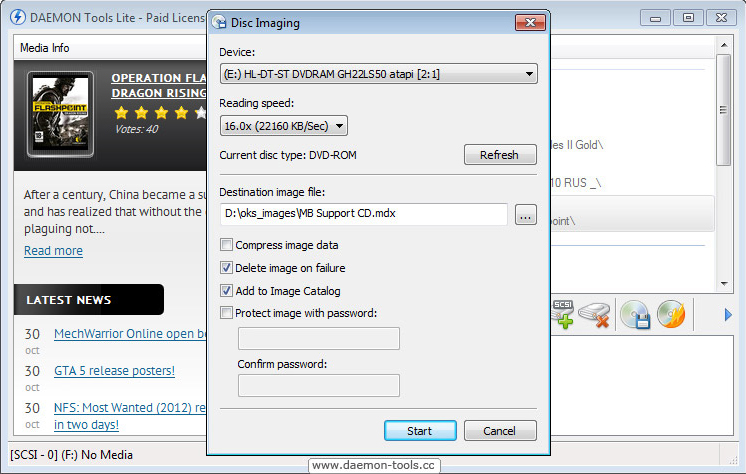Click the image catalog vertical scrollbar thumb
The width and height of the screenshot is (746, 474).
coord(724,109)
